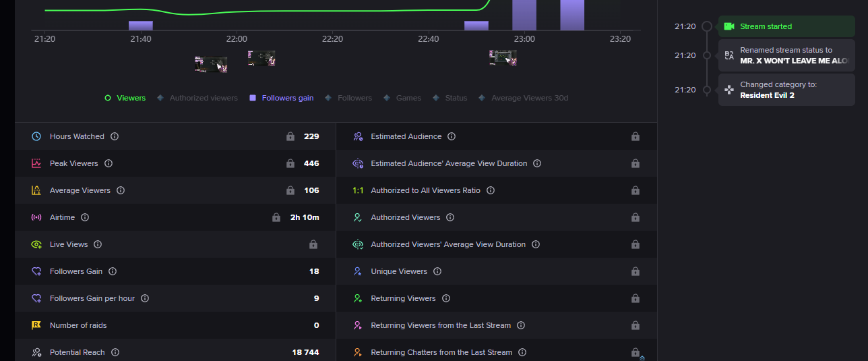Toggle the Status chart series
Screen dimensions: 868x361
tap(449, 98)
